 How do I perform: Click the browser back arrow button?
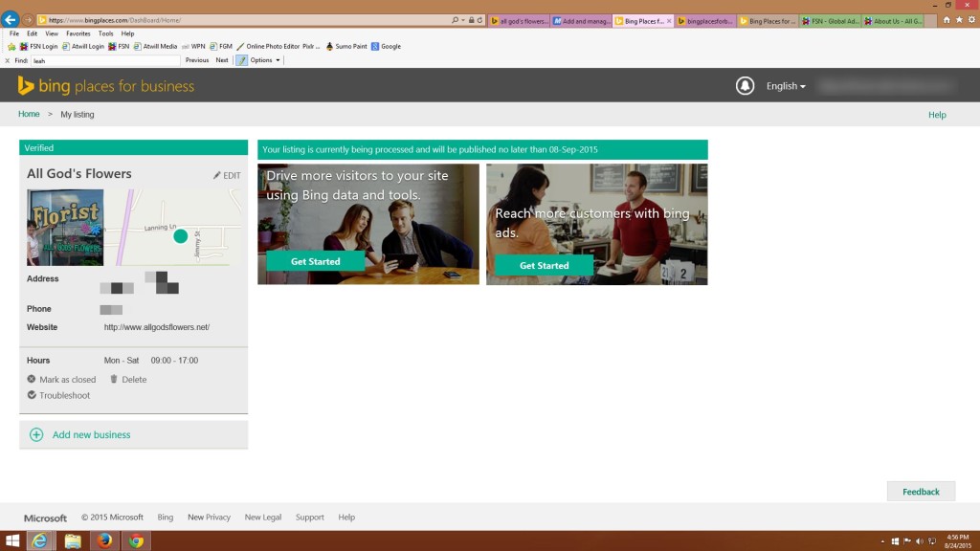(10, 19)
